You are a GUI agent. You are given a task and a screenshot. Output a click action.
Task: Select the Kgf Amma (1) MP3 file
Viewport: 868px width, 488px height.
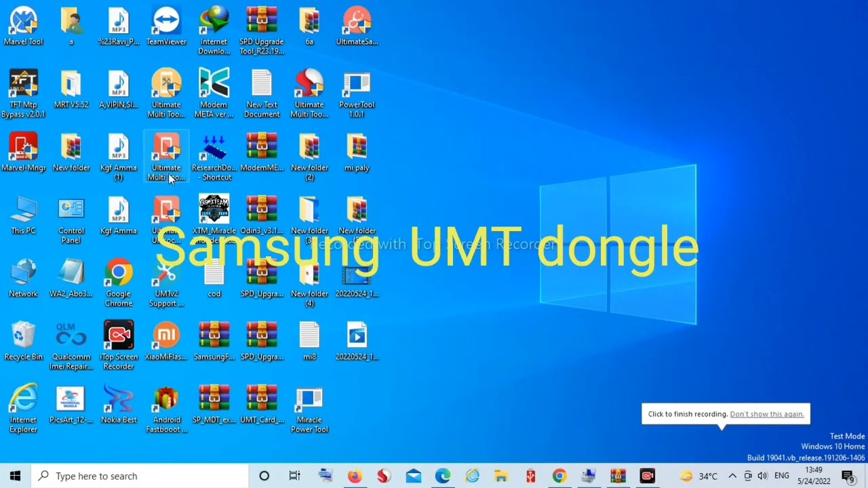(119, 157)
